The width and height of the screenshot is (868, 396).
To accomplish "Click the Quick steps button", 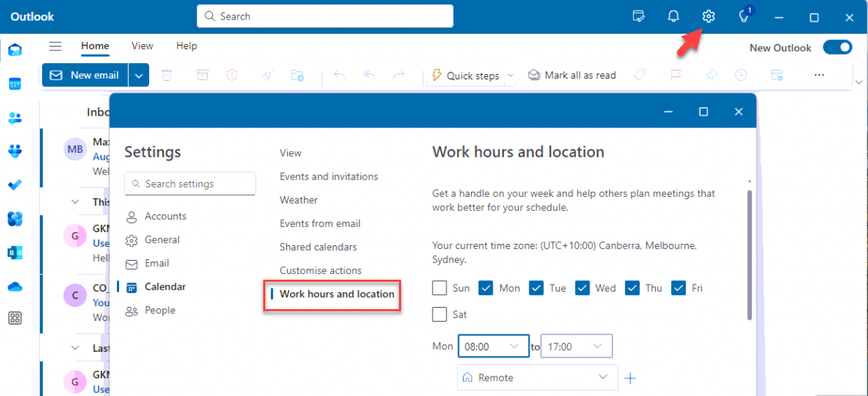I will (465, 75).
